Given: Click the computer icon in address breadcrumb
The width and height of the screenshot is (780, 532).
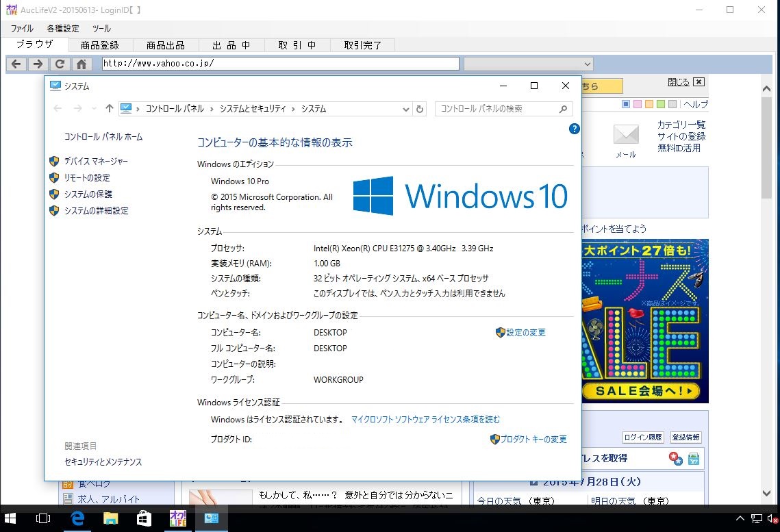Looking at the screenshot, I should (127, 108).
